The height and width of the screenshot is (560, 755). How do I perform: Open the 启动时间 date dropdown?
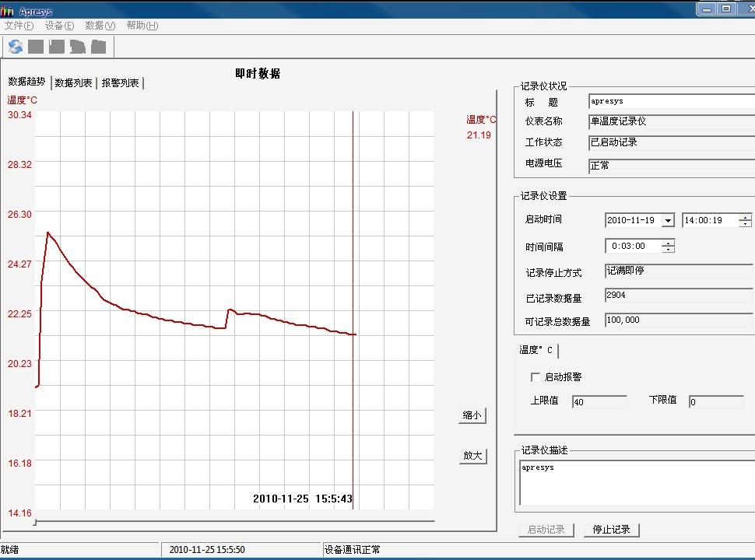point(667,221)
